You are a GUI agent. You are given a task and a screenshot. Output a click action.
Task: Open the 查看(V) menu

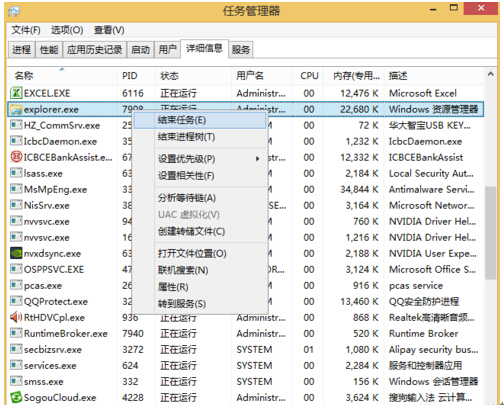[109, 30]
